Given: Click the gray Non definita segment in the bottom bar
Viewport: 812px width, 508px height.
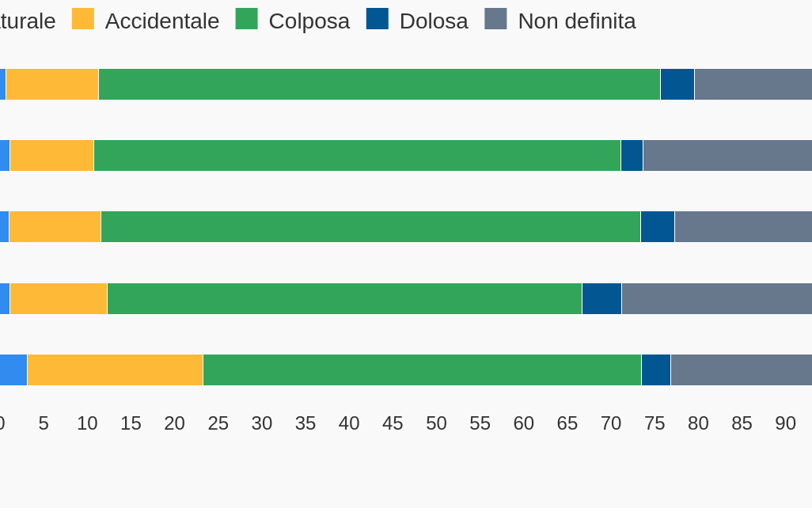Looking at the screenshot, I should [x=741, y=370].
